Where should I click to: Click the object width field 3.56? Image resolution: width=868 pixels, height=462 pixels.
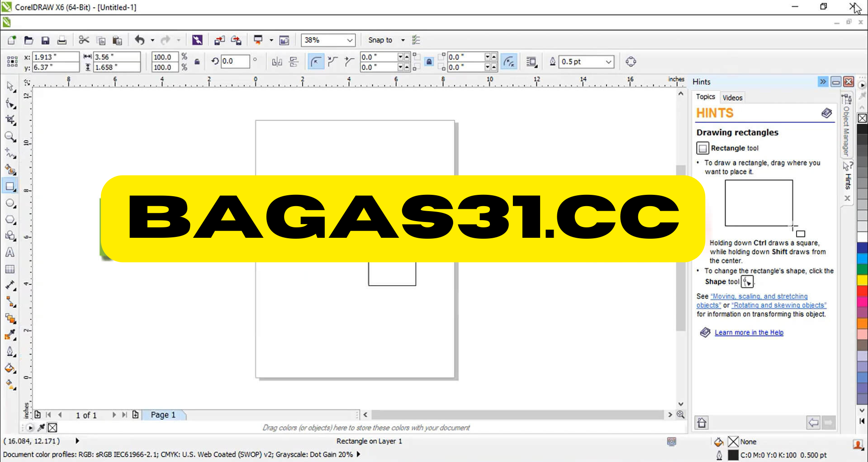[117, 57]
